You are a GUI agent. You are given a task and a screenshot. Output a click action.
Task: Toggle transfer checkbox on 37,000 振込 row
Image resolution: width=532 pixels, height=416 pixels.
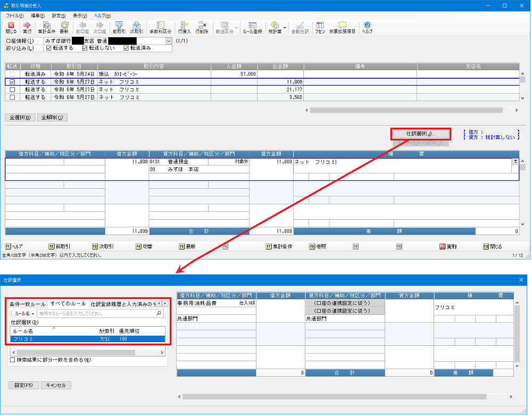(x=13, y=74)
